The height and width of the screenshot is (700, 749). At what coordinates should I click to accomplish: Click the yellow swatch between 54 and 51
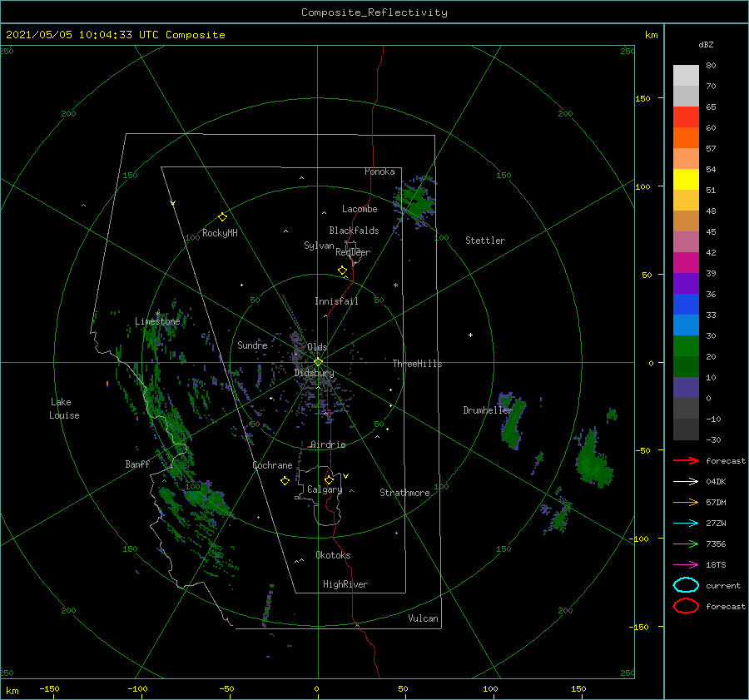point(686,180)
